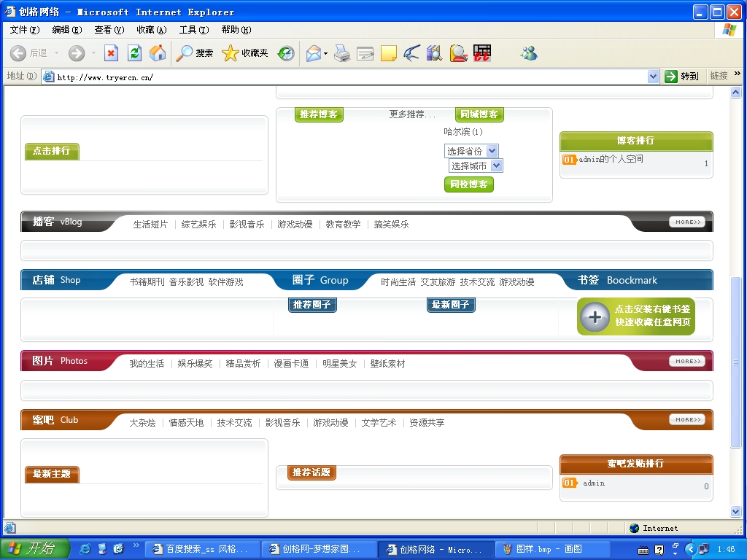The image size is (747, 560).
Task: Open the 搜索 search magnifier in toolbar
Action: [194, 52]
